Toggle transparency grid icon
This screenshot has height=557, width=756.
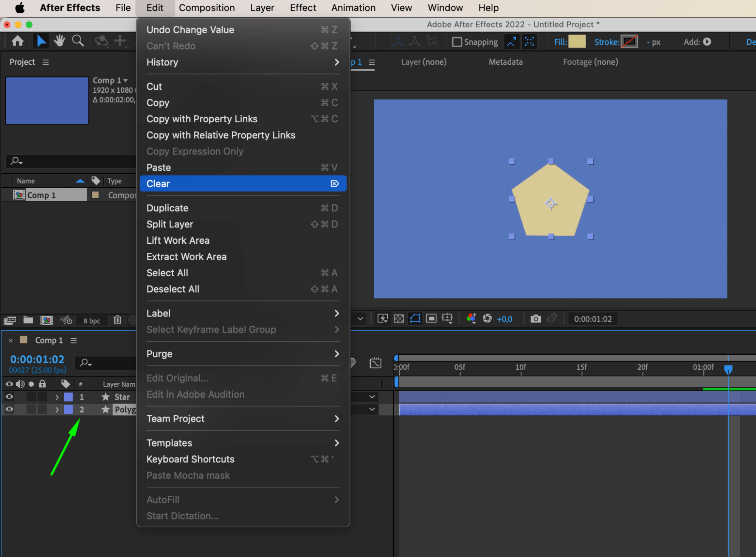pos(399,319)
